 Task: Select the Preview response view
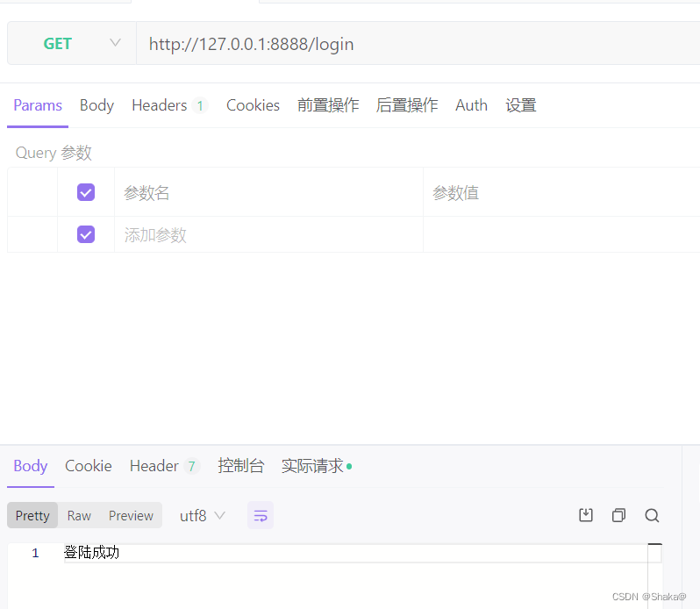(x=132, y=516)
